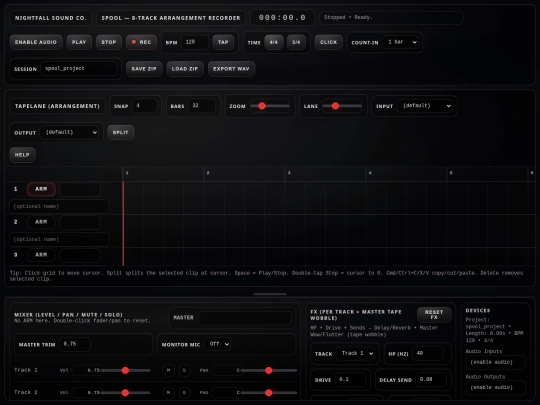This screenshot has width=540, height=405.
Task: Open the Monitor Mic dropdown
Action: click(x=217, y=344)
